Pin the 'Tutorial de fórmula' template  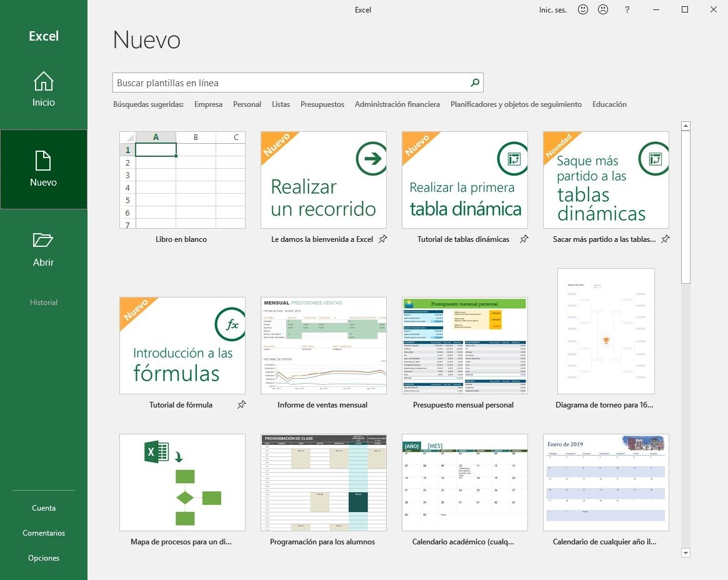(x=242, y=405)
